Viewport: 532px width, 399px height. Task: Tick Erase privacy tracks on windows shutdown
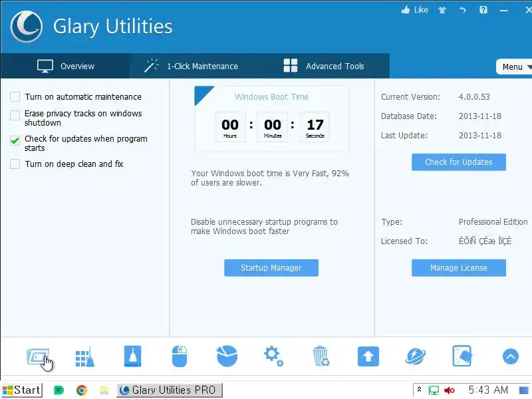click(x=15, y=115)
